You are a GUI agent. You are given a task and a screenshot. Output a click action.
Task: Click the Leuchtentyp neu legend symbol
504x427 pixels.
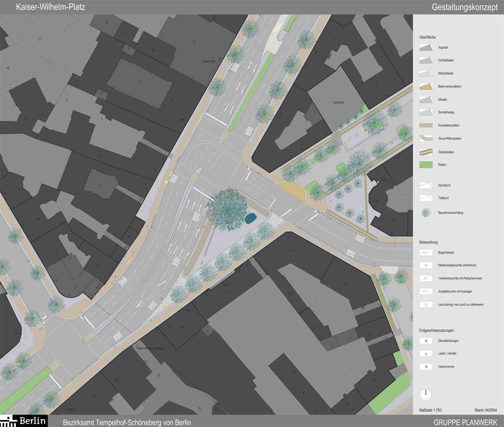[x=426, y=305]
